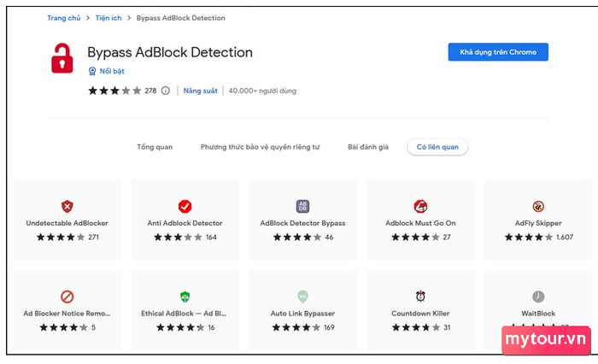The width and height of the screenshot is (598, 364).
Task: Click the Adblock Must Go On 27 star rating
Action: pyautogui.click(x=416, y=238)
